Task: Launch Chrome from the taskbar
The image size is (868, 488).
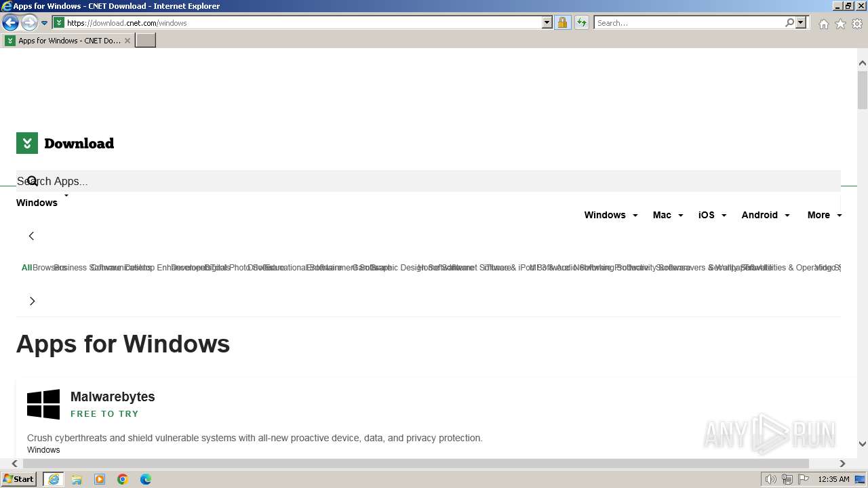Action: pyautogui.click(x=123, y=479)
